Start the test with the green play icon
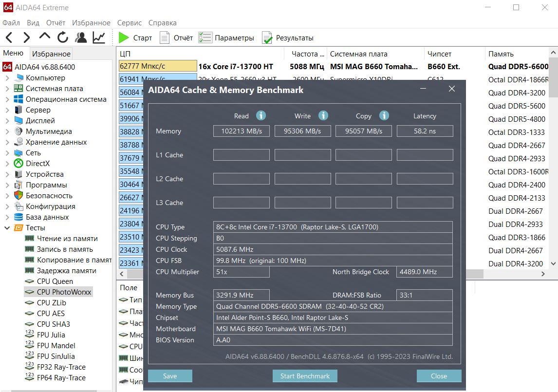This screenshot has height=392, width=558. tap(124, 37)
